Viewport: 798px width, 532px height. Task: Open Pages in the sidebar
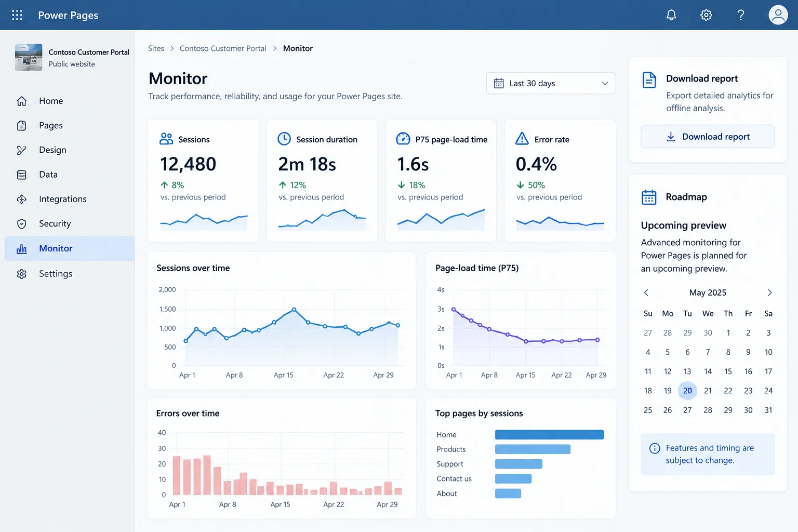(70, 125)
